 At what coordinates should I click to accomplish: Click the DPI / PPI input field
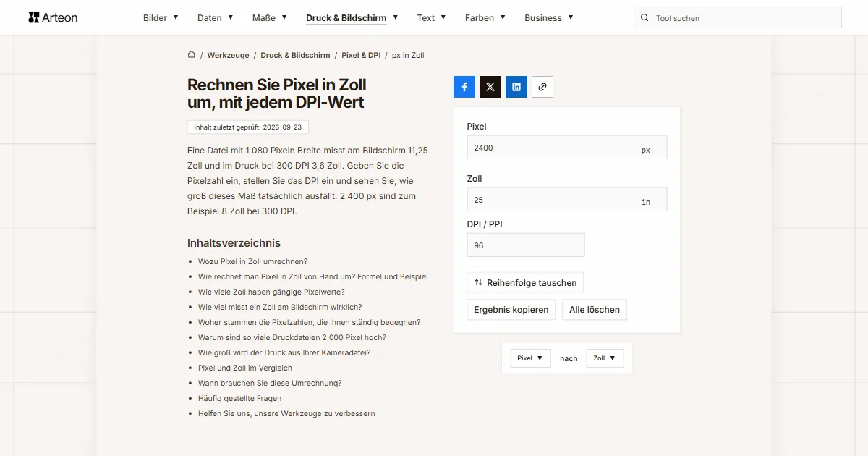pyautogui.click(x=526, y=245)
